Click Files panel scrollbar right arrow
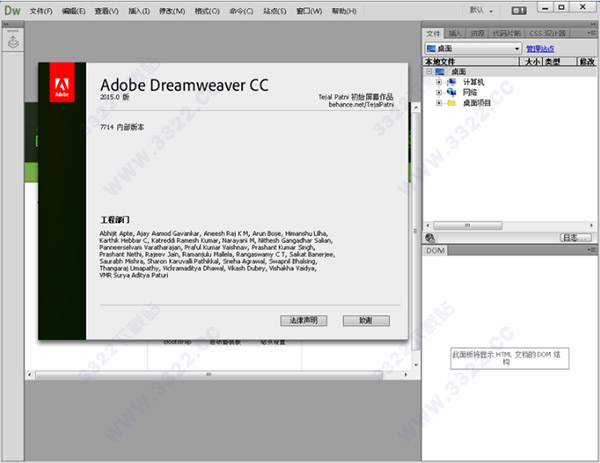This screenshot has width=600, height=463. pyautogui.click(x=592, y=225)
